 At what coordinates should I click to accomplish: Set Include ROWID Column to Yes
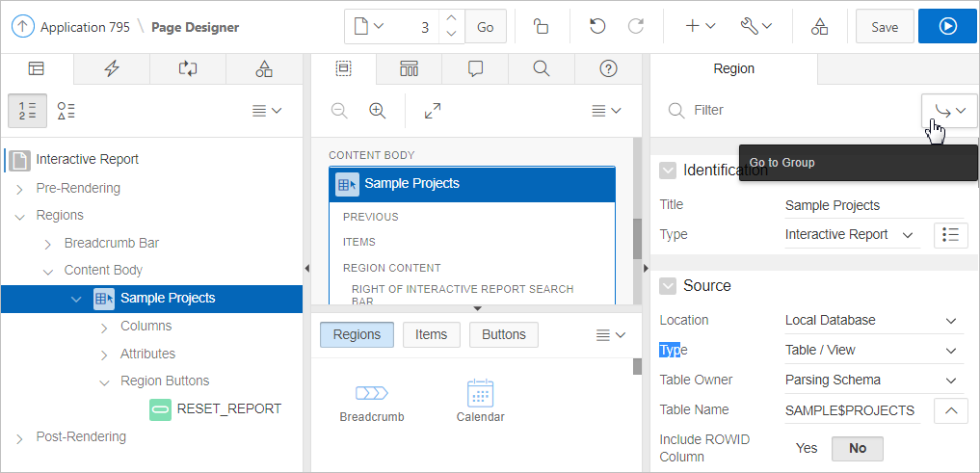[807, 448]
